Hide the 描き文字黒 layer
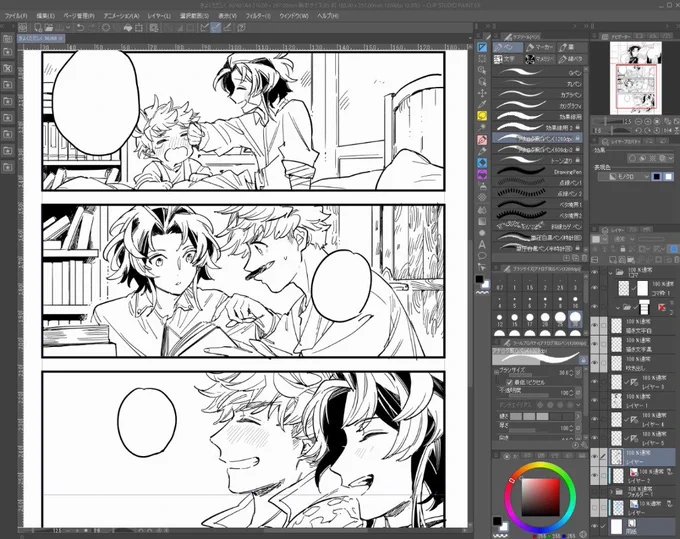 (595, 344)
